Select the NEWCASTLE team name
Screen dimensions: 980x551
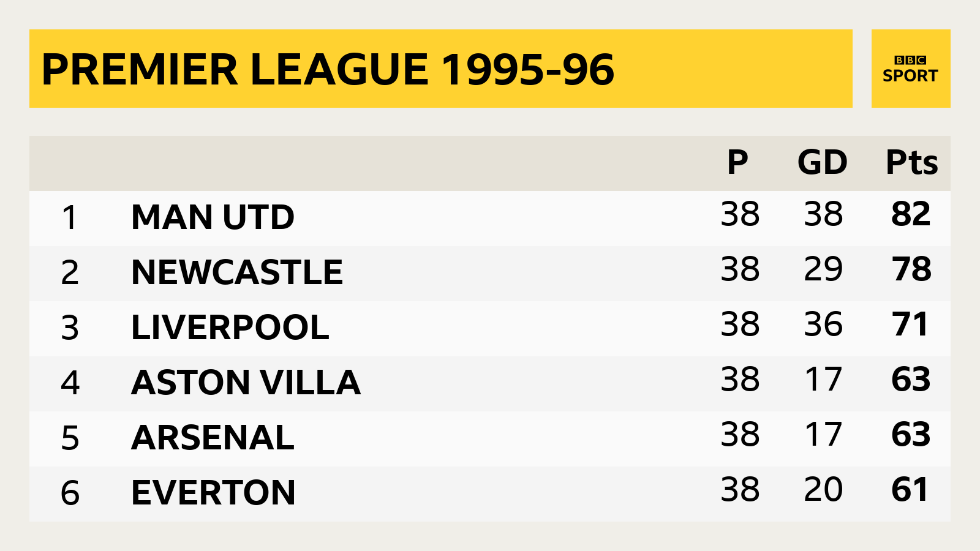click(x=237, y=272)
